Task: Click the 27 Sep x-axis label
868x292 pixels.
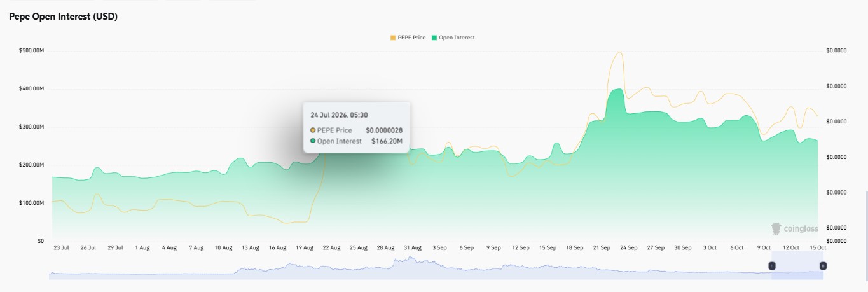Action: click(656, 247)
